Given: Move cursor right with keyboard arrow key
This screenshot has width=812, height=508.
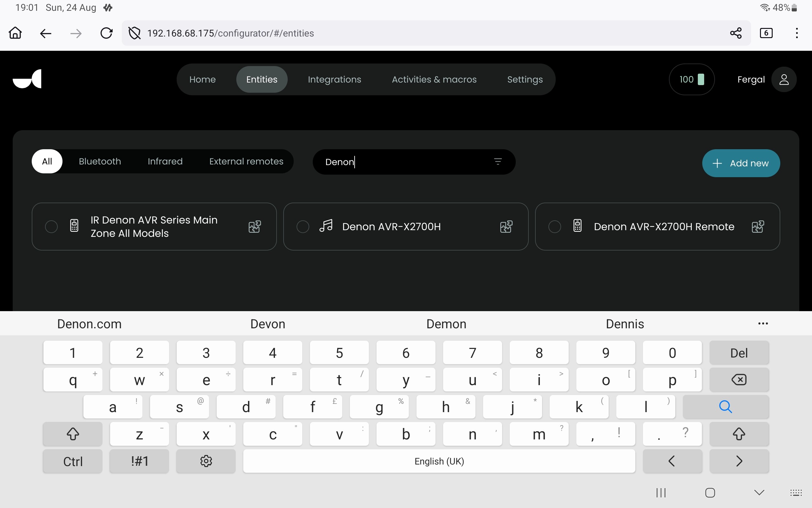Looking at the screenshot, I should 739,461.
